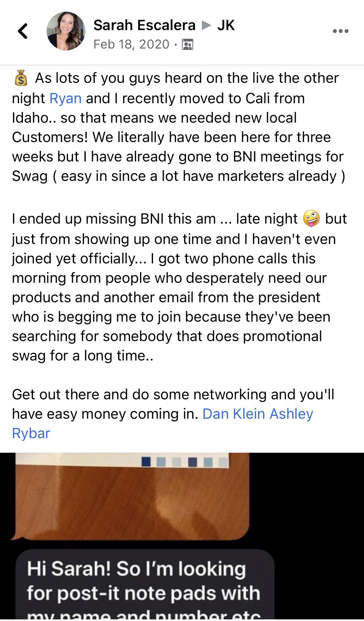
Task: Tap the "Hi Sarah!" message bubble
Action: (x=144, y=586)
